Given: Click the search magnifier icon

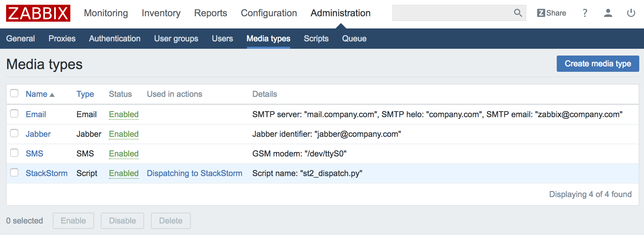Looking at the screenshot, I should tap(518, 13).
